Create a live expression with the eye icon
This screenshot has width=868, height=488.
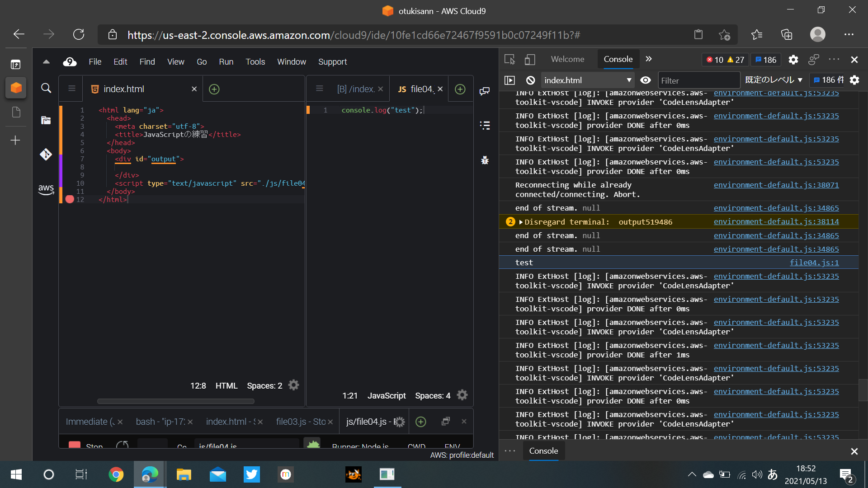646,80
